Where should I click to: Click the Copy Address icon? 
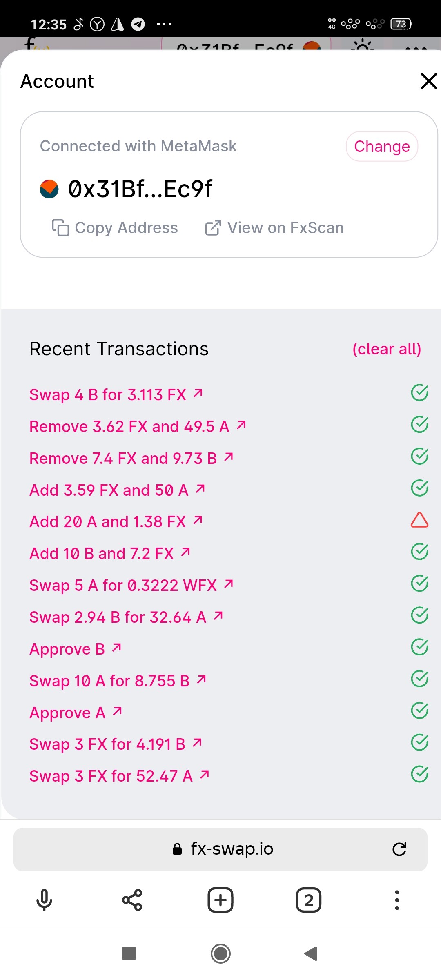[60, 228]
